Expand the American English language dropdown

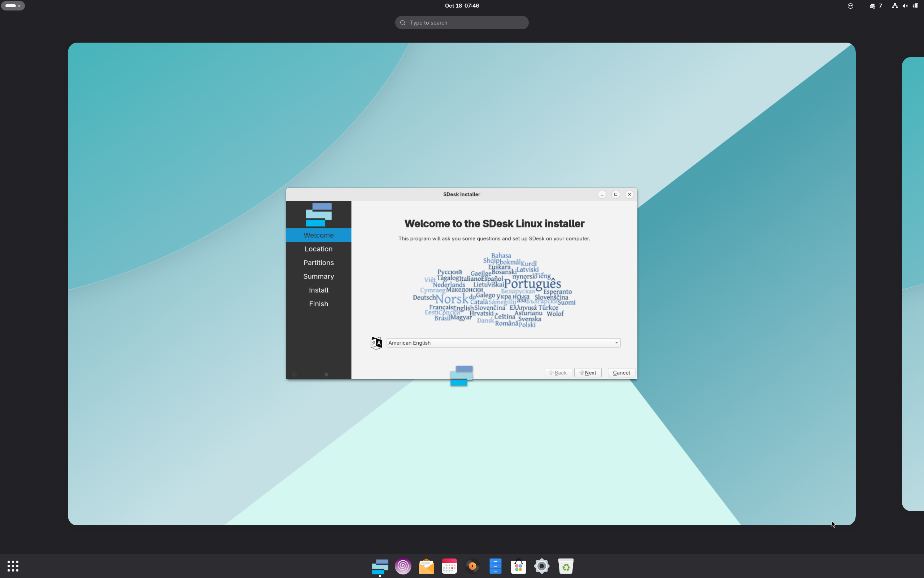pos(503,342)
